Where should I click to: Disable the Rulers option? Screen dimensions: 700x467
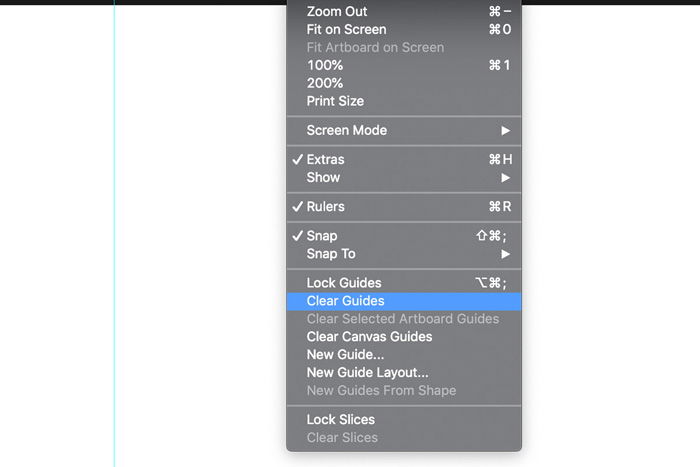pyautogui.click(x=404, y=207)
